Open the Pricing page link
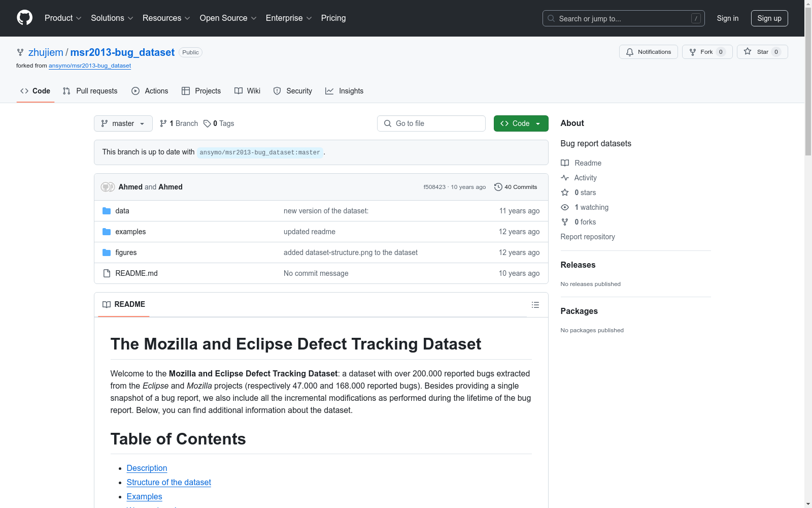 tap(333, 18)
